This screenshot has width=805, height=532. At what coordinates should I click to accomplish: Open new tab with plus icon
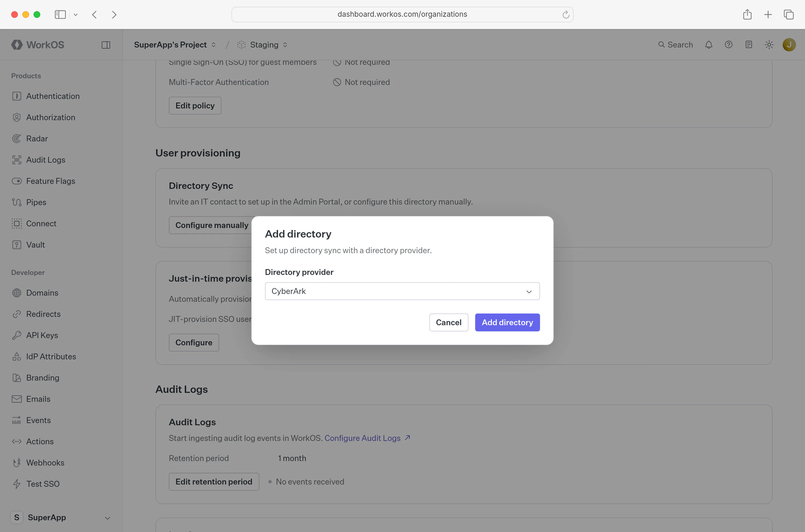(768, 15)
